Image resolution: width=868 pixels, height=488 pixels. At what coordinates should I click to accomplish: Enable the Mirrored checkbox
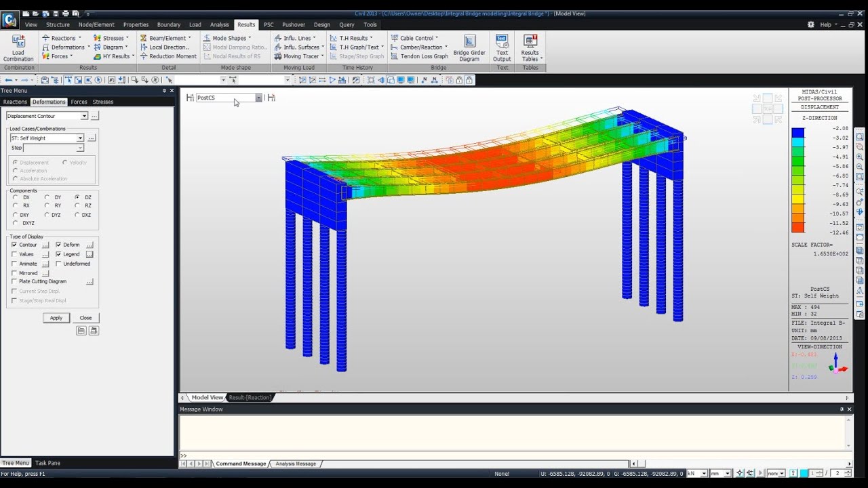[x=14, y=273]
